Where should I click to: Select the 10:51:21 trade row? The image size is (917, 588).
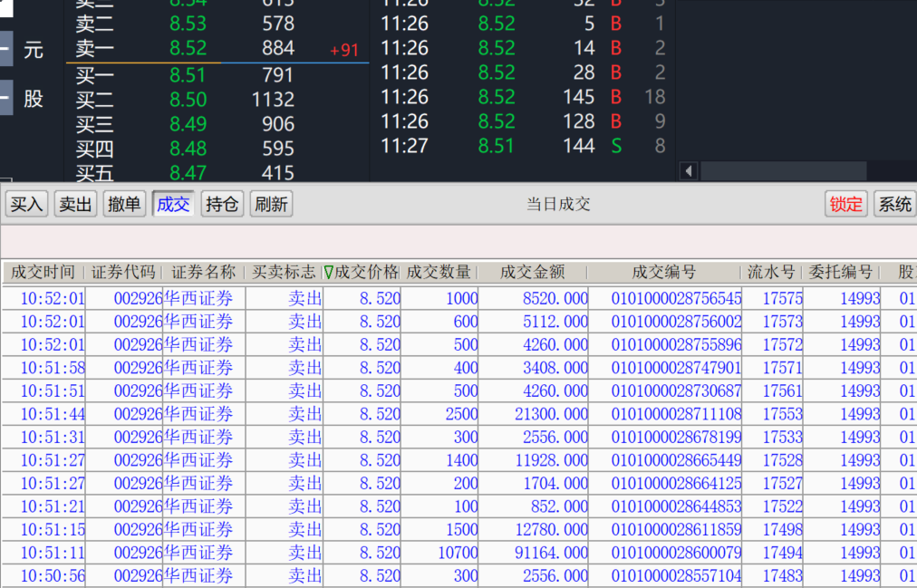458,506
